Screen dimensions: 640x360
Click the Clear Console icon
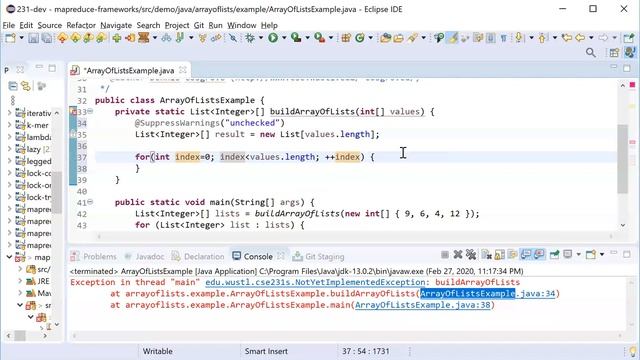coord(486,255)
